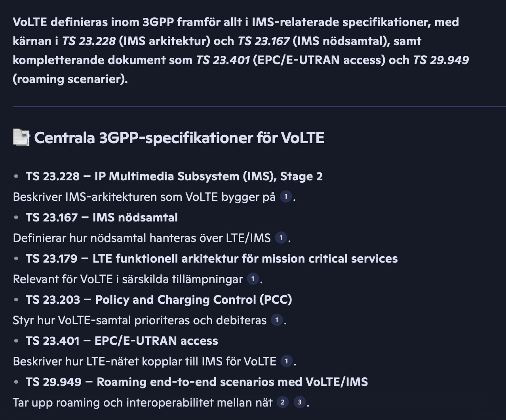The width and height of the screenshot is (506, 420).
Task: Click the 'TS 23.179 – LTE funktionell arkitektur' bullet
Action: pos(212,258)
